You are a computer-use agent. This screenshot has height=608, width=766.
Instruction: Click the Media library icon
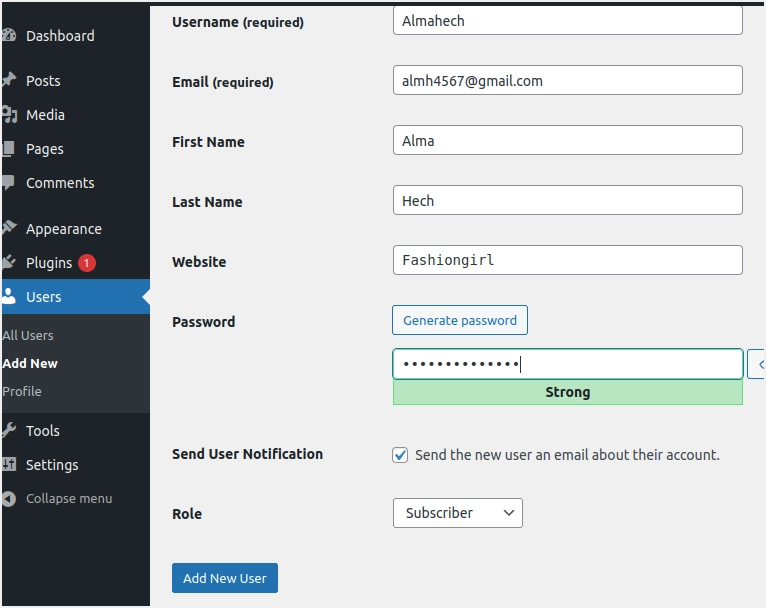pos(9,115)
